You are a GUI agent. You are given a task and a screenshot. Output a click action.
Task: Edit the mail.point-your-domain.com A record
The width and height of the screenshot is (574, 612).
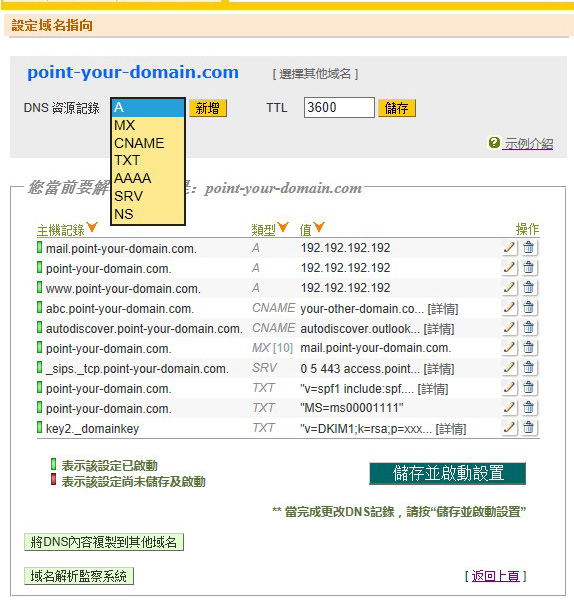(x=509, y=247)
